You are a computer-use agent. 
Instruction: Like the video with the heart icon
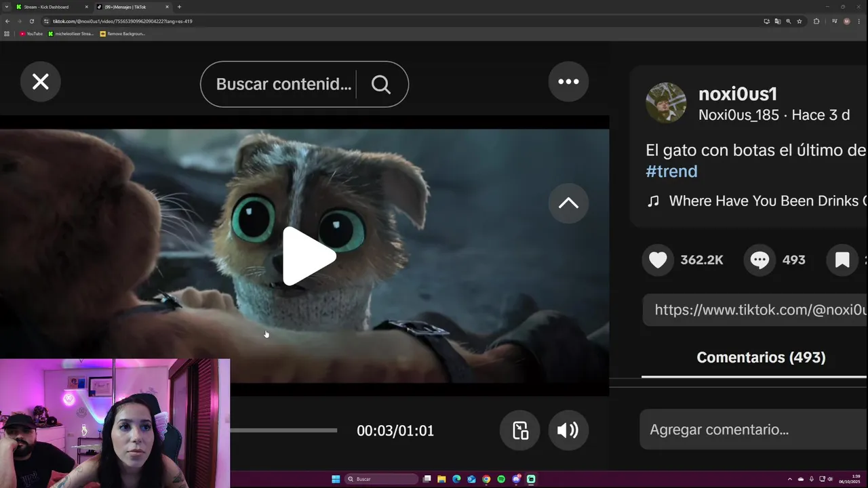coord(658,260)
